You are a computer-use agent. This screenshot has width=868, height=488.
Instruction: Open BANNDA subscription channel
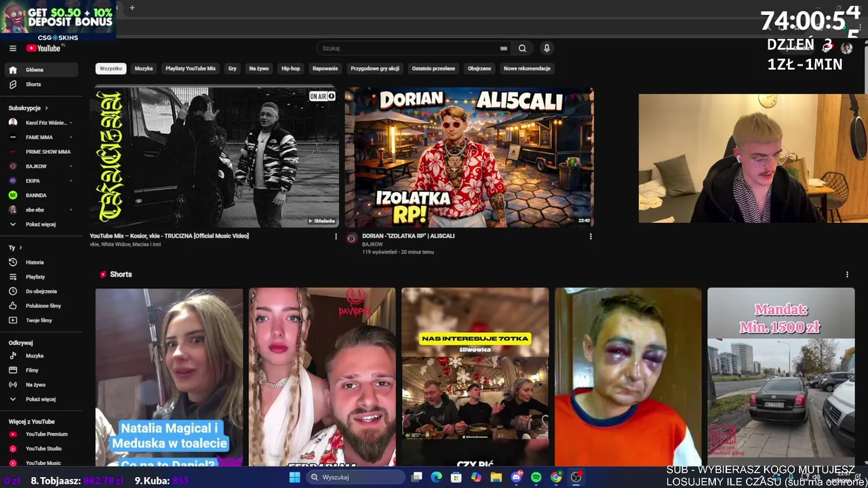click(42, 195)
